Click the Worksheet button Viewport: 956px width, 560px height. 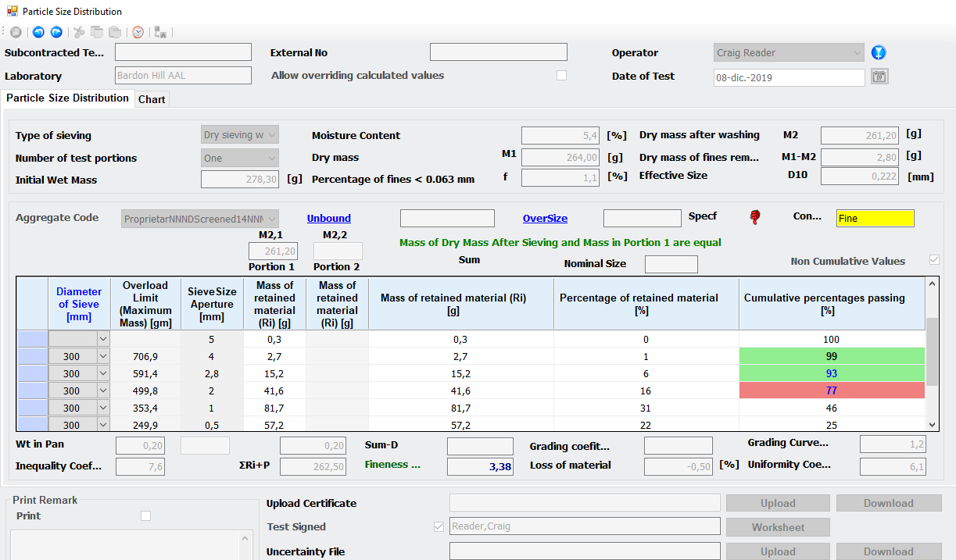coord(778,527)
